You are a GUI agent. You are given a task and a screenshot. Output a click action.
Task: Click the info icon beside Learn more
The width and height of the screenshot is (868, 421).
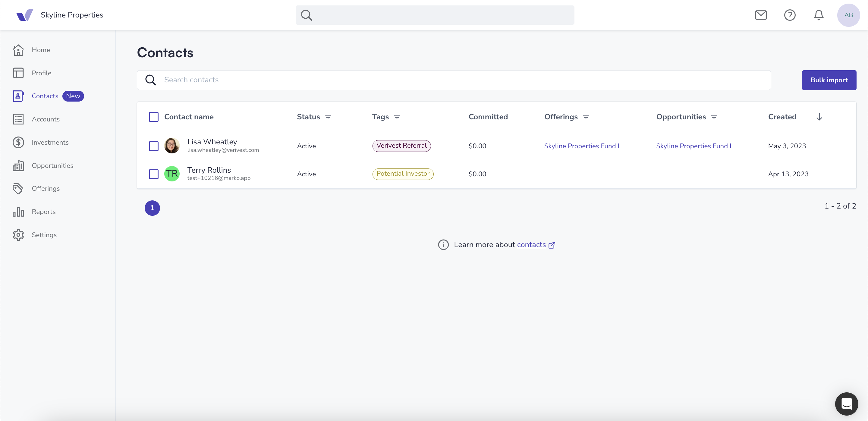[443, 245]
